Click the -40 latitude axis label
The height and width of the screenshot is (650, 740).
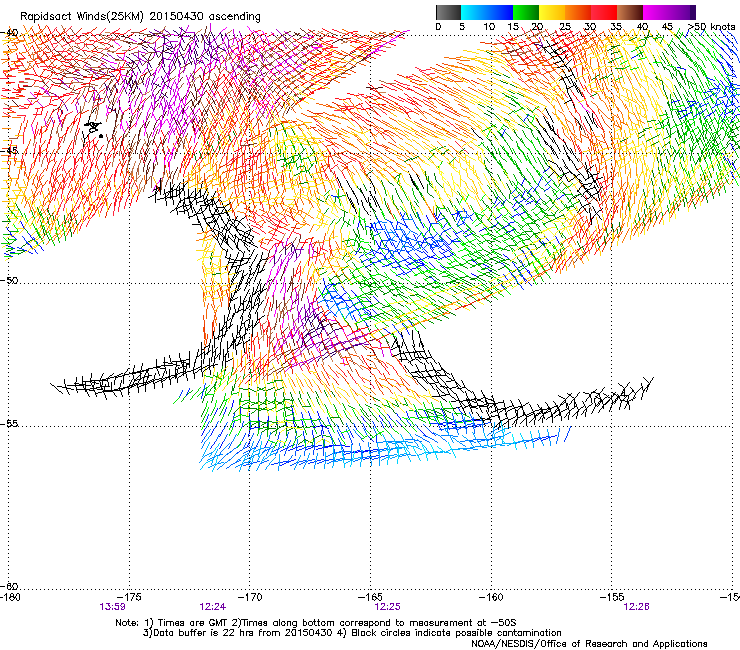9,33
